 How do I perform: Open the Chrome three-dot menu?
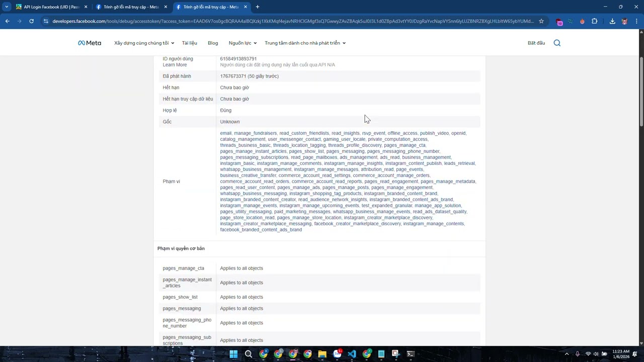tap(637, 21)
